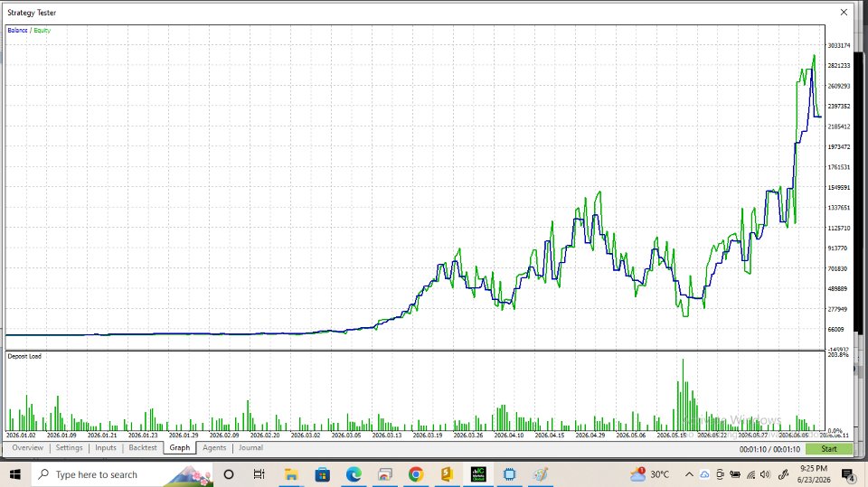The image size is (868, 487).
Task: Click the 203.8% deposit load value
Action: point(838,355)
